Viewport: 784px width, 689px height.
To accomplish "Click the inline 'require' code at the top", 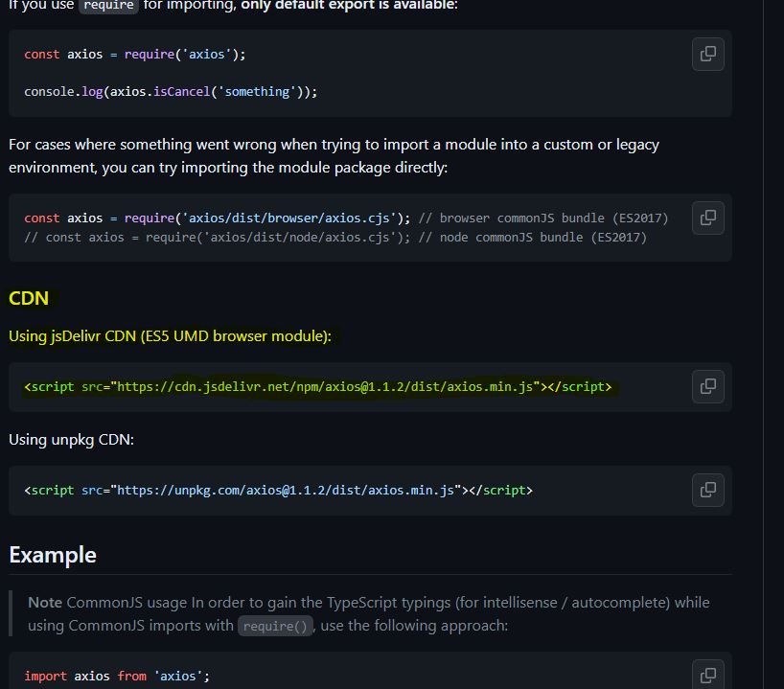I will tap(108, 5).
